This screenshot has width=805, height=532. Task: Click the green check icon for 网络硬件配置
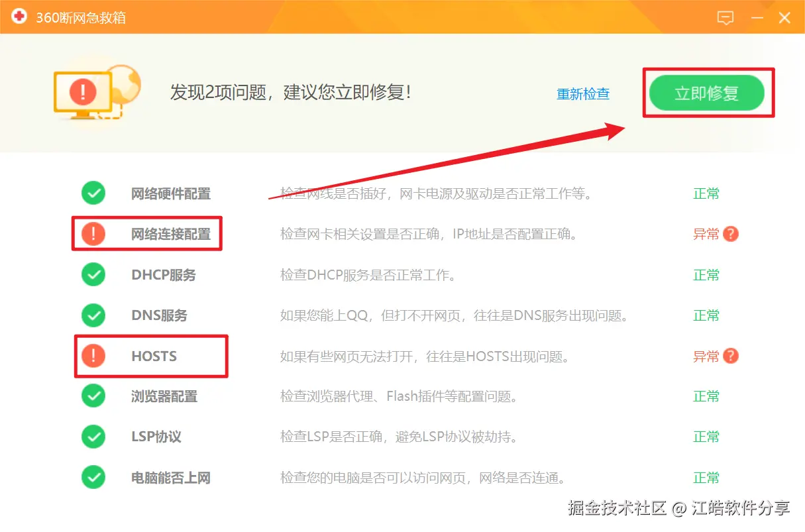click(x=93, y=193)
